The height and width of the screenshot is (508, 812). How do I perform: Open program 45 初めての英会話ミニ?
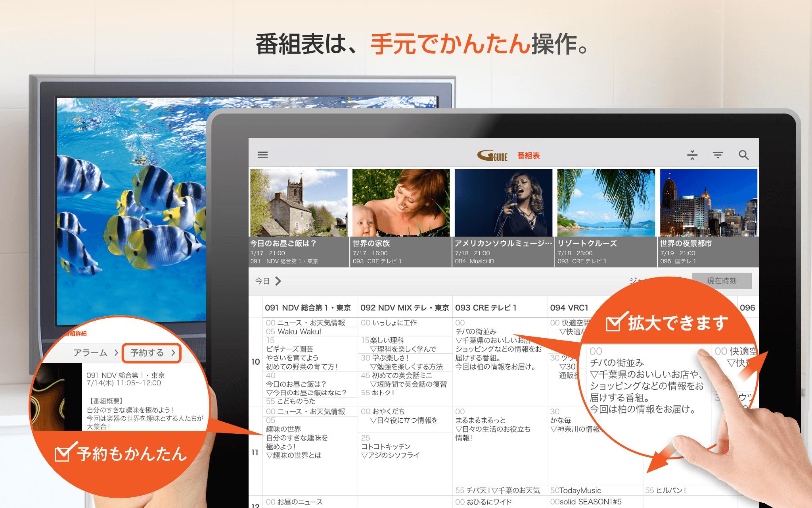click(x=405, y=380)
